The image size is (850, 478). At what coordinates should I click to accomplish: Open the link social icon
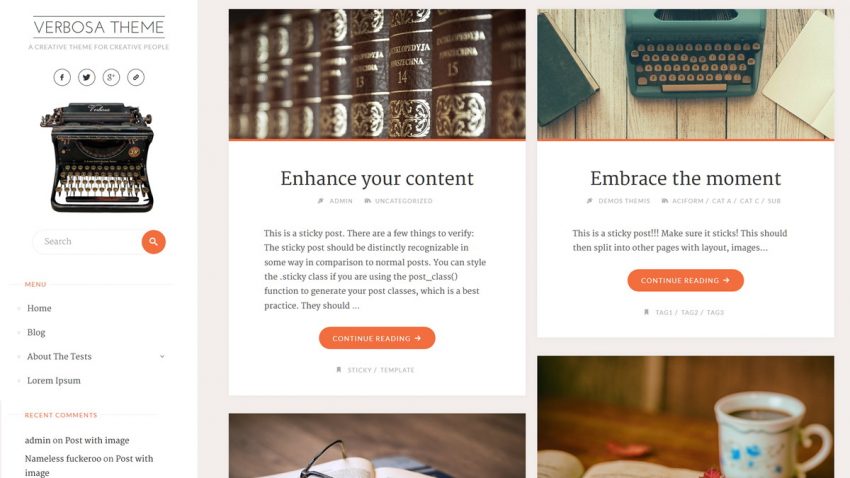click(x=136, y=77)
